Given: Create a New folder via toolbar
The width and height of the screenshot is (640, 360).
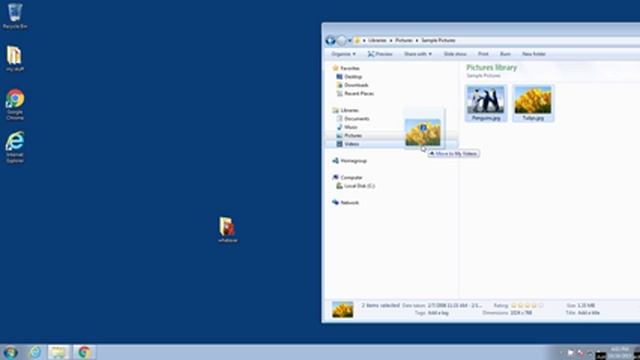Looking at the screenshot, I should point(533,54).
